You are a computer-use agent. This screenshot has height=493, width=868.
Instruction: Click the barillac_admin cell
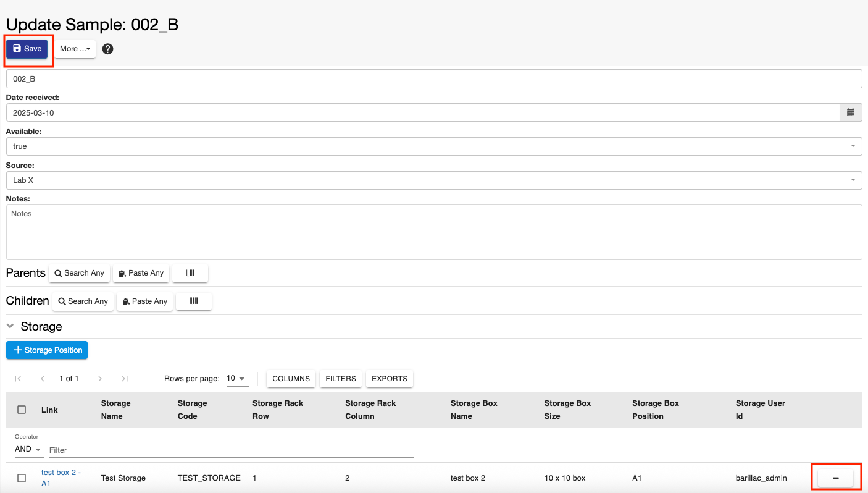[x=761, y=478]
